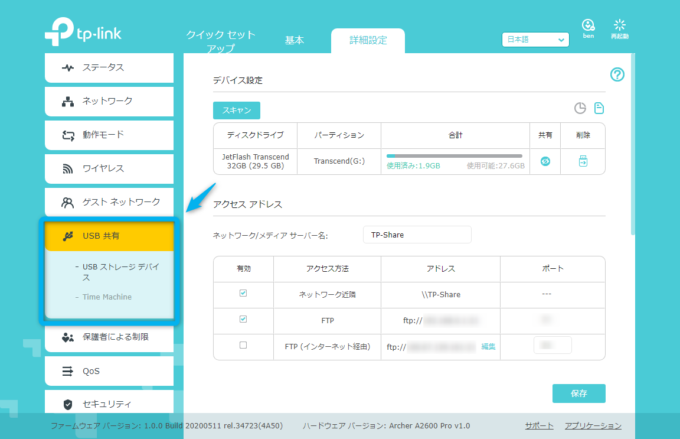Select the 詳細設定 tab
Viewport: 680px width, 439px height.
point(368,40)
